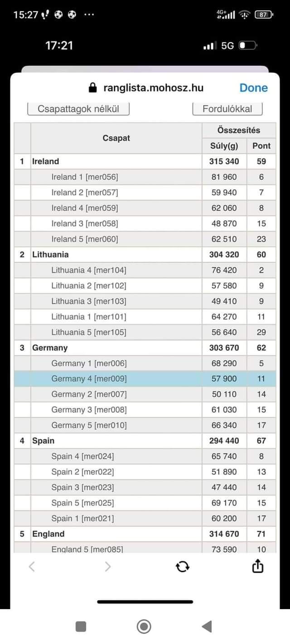Select the ranglista.mohosz.hu address text
The height and width of the screenshot is (644, 290).
pos(154,88)
